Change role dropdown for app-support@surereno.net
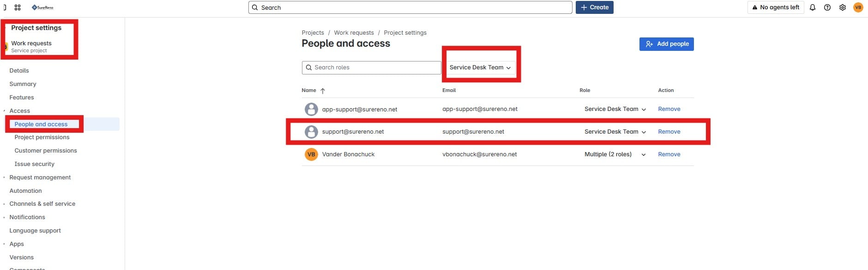The image size is (868, 270). 615,109
